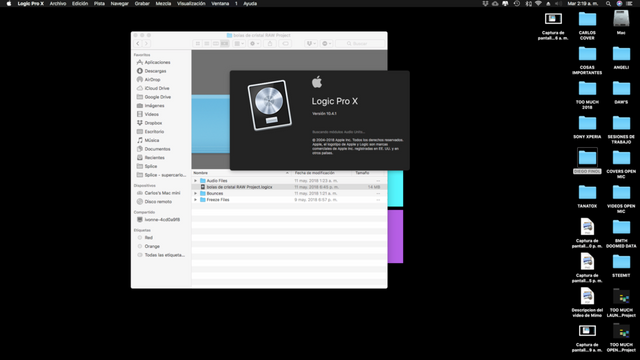Open the Logic Pro X menu
The width and height of the screenshot is (640, 360).
(31, 4)
